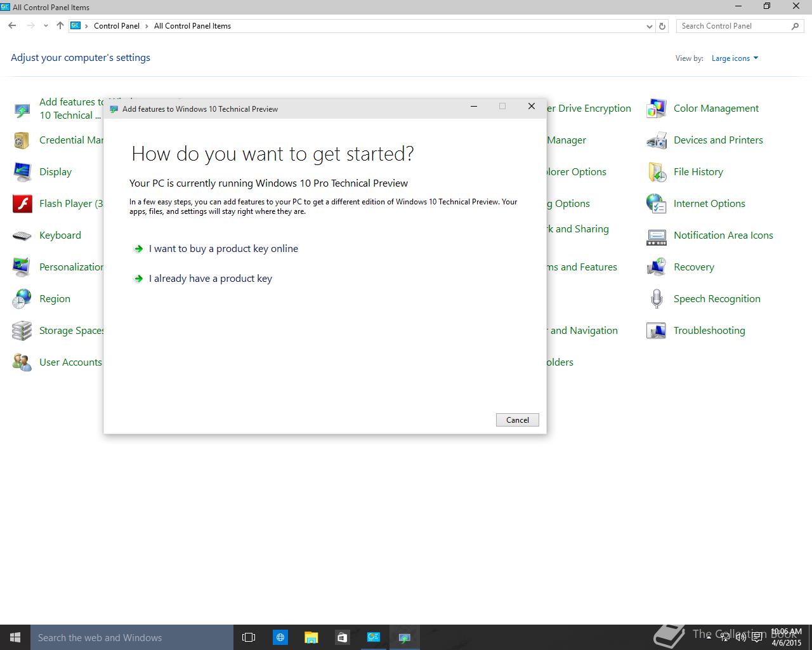
Task: Open the View by Large icons dropdown
Action: (735, 58)
